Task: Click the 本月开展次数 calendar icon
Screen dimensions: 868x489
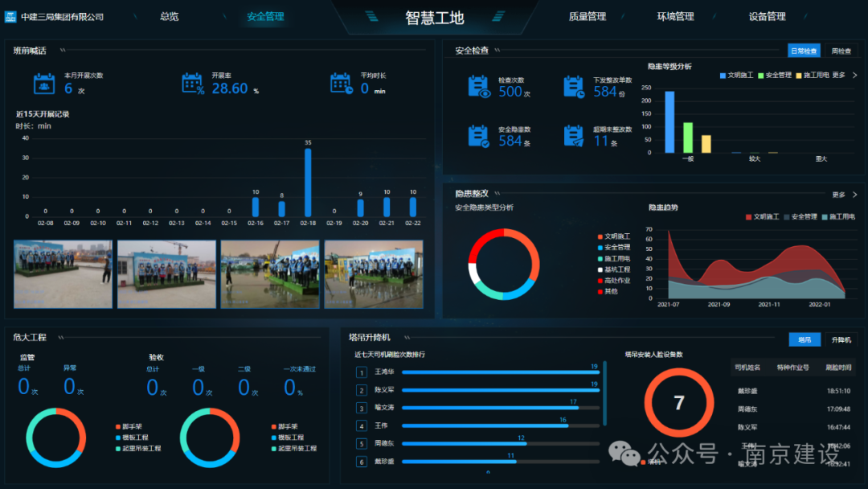Action: (x=43, y=84)
